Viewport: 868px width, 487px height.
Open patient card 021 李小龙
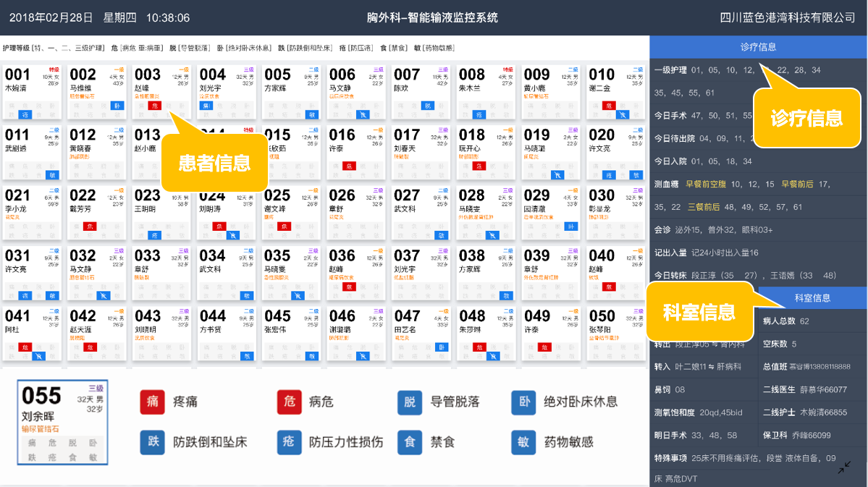pyautogui.click(x=32, y=213)
